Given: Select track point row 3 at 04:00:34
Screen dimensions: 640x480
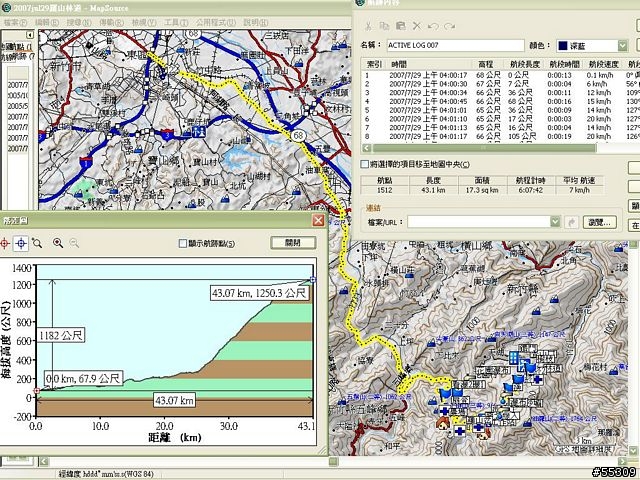Looking at the screenshot, I should click(x=500, y=92).
